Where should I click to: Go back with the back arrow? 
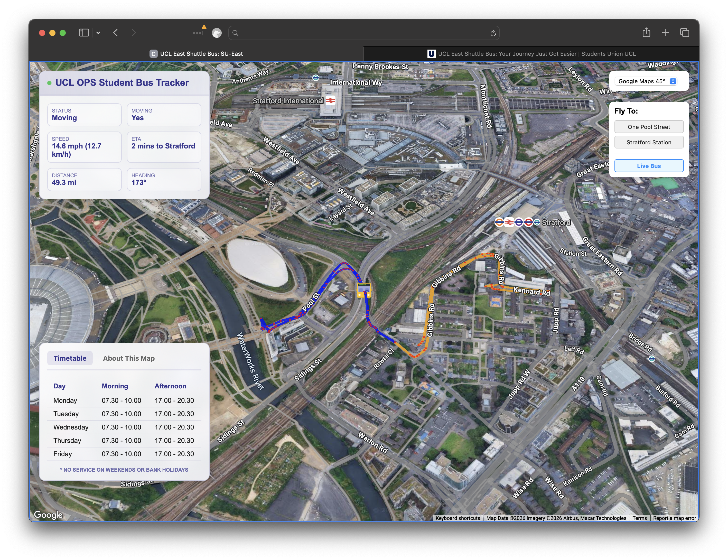coord(116,33)
